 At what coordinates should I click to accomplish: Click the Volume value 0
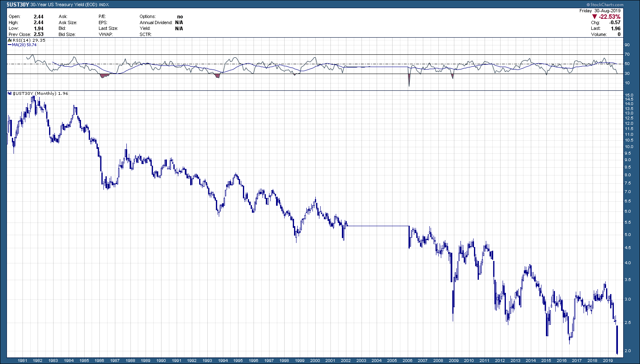(619, 34)
